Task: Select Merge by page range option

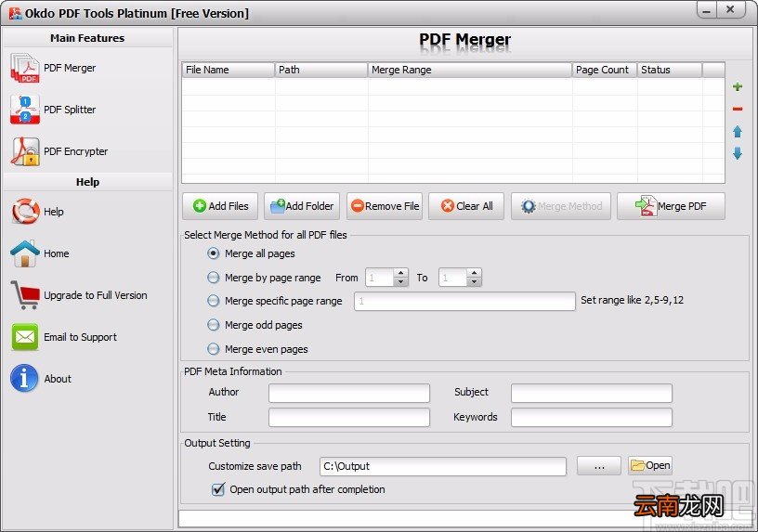Action: click(x=214, y=278)
